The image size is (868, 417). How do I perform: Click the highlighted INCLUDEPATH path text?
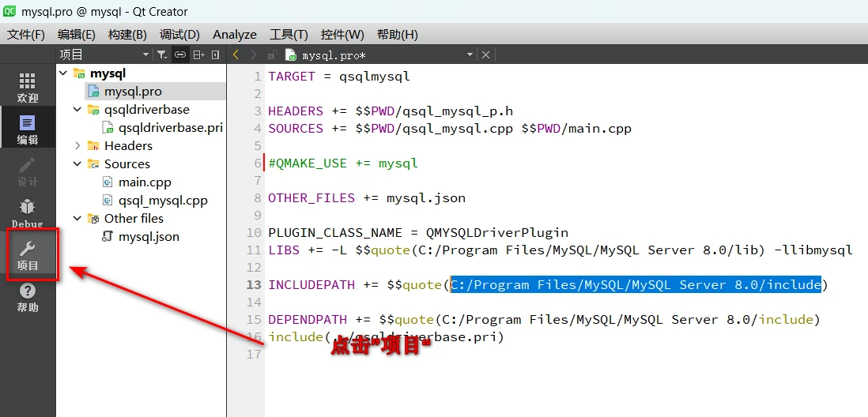pos(636,285)
